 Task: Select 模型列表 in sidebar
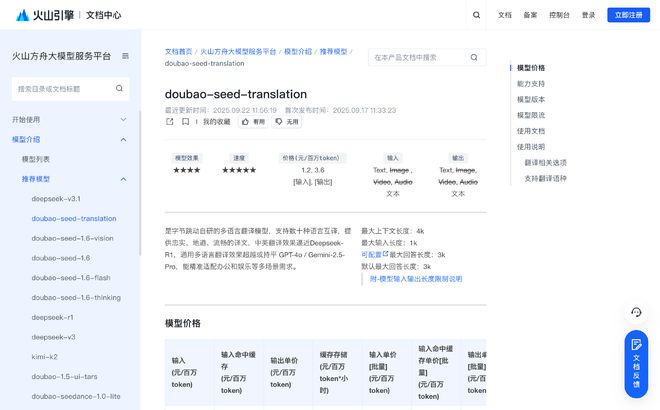(36, 159)
